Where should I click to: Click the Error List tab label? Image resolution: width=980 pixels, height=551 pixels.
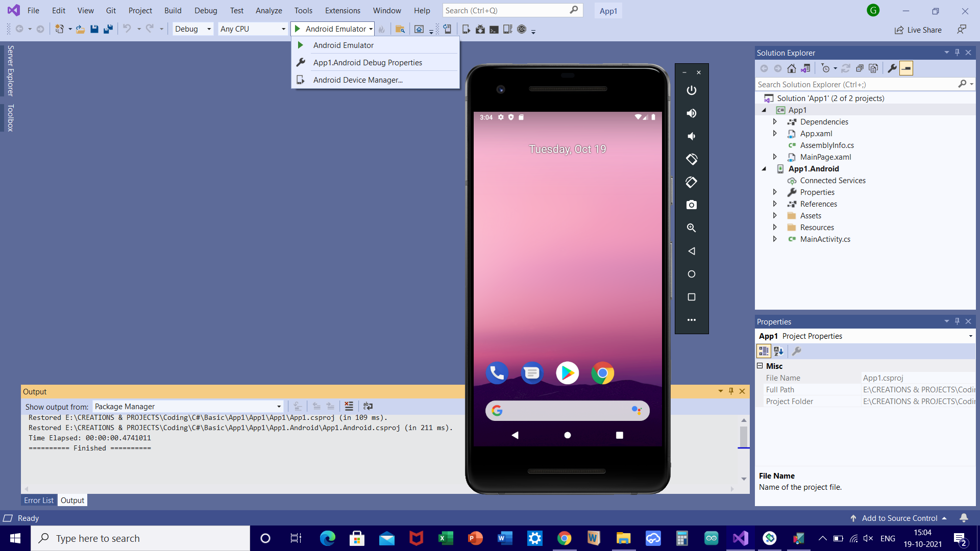(38, 500)
